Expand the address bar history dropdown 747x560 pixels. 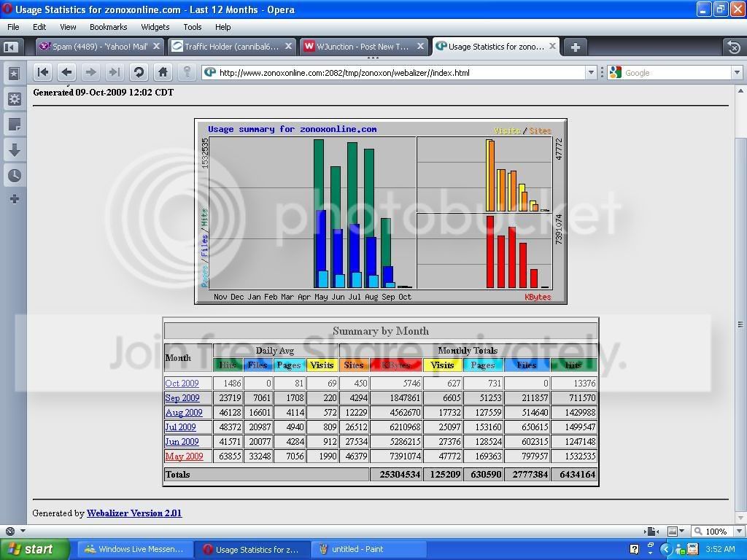tap(591, 72)
